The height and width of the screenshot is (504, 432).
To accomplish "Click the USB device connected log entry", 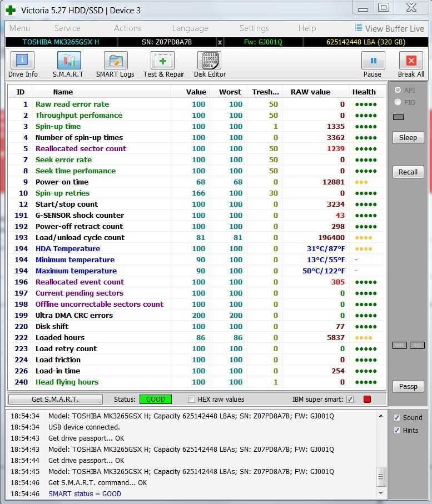I will [84, 427].
